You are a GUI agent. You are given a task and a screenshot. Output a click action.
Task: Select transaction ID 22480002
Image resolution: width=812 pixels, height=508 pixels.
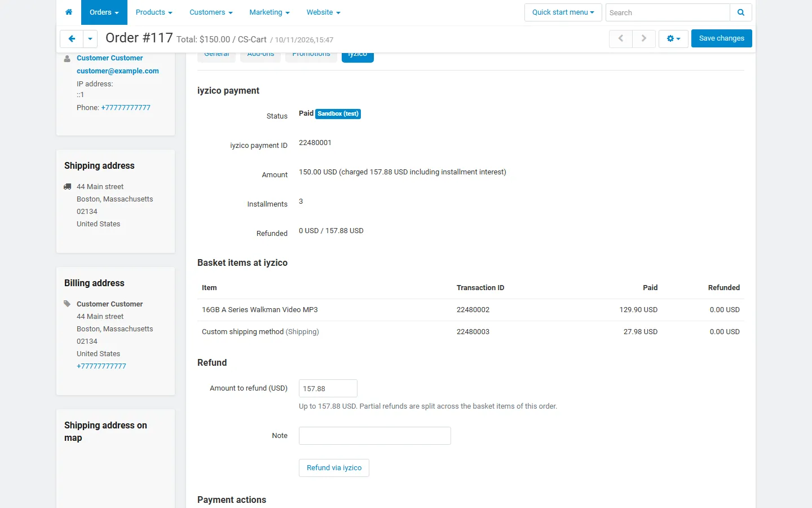(473, 310)
